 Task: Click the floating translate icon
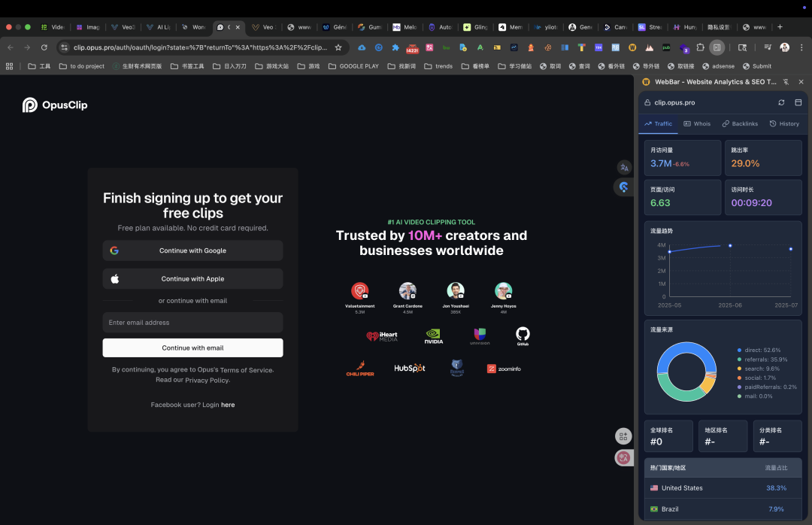click(624, 168)
